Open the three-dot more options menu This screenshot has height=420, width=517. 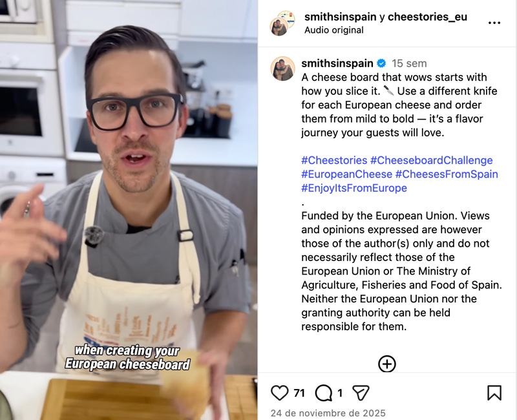(494, 23)
